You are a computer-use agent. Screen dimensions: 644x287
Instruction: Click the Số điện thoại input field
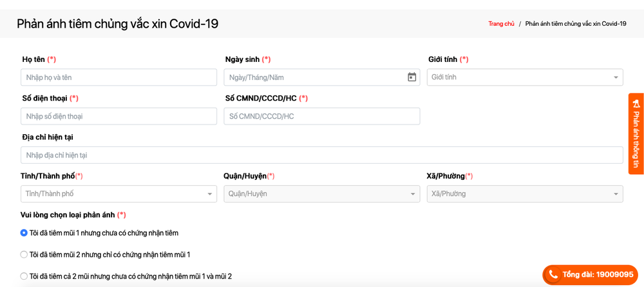tap(118, 116)
